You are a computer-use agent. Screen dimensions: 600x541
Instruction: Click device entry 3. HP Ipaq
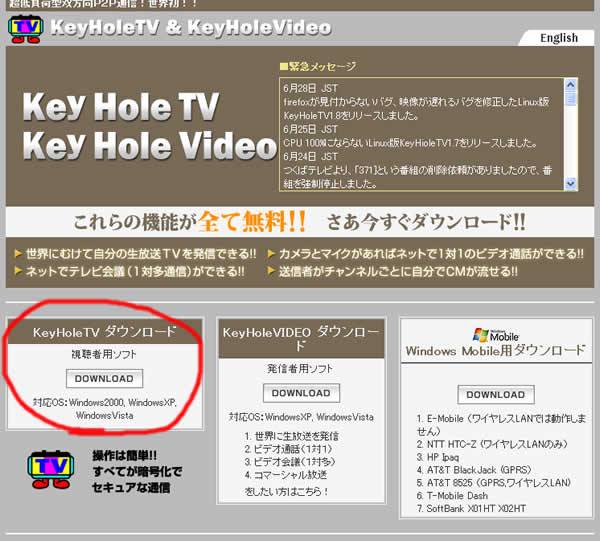[438, 457]
